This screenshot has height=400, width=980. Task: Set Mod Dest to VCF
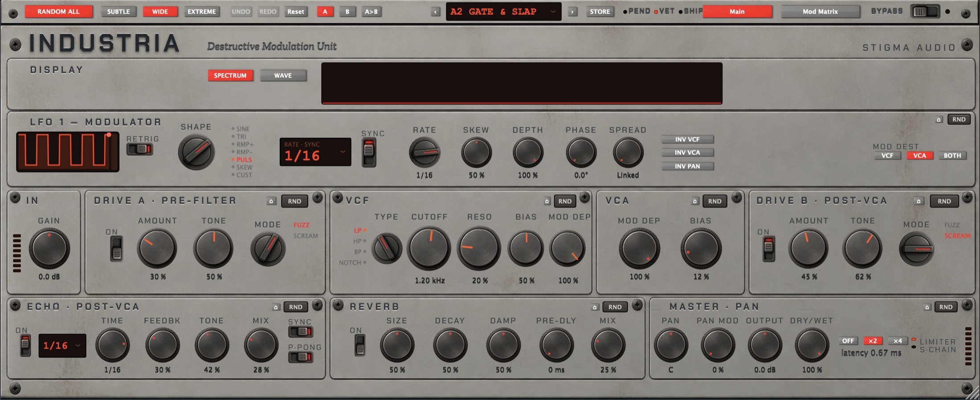[x=887, y=156]
